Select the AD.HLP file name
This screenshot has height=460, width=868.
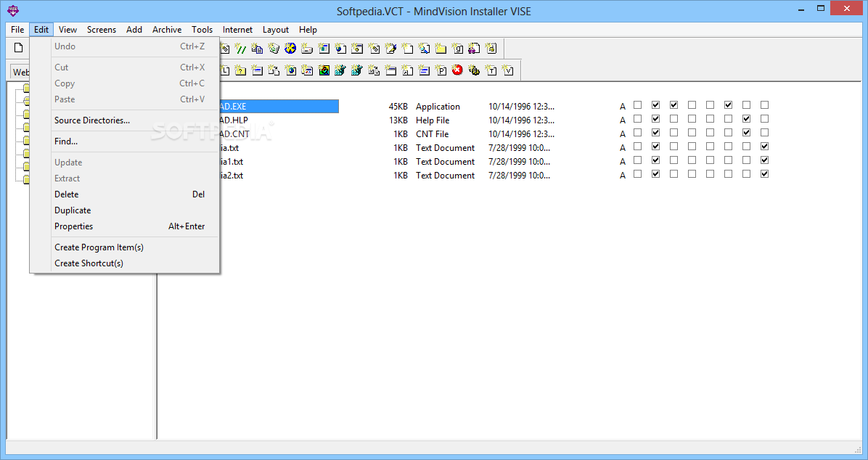(234, 120)
